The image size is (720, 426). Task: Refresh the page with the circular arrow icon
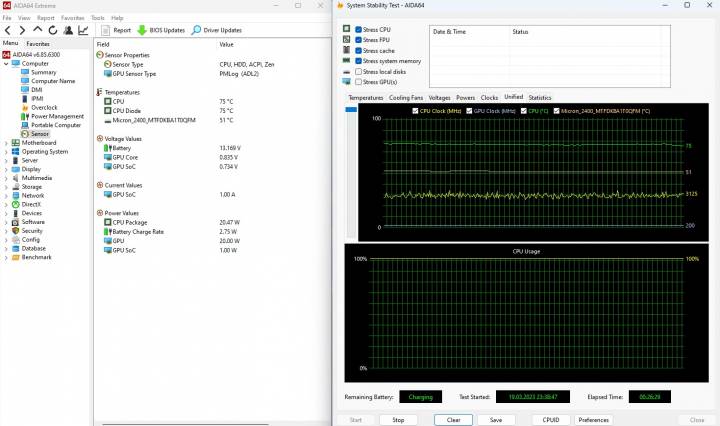pos(53,30)
